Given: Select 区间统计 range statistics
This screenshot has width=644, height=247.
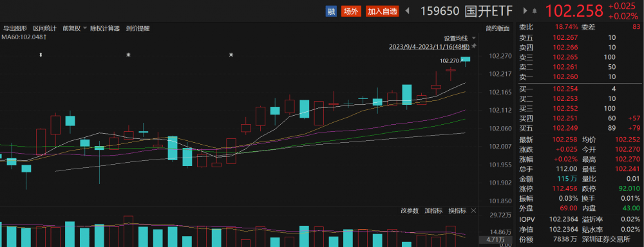Looking at the screenshot, I should pos(44,28).
